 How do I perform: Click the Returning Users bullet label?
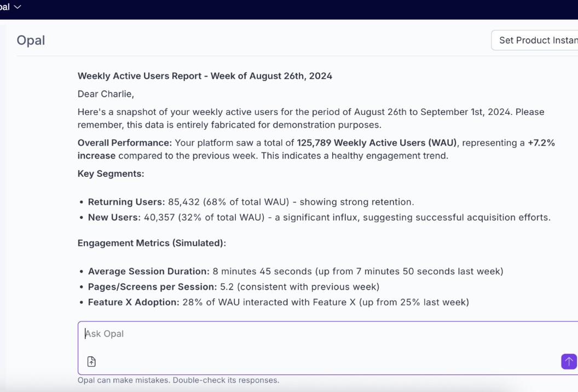click(x=126, y=202)
